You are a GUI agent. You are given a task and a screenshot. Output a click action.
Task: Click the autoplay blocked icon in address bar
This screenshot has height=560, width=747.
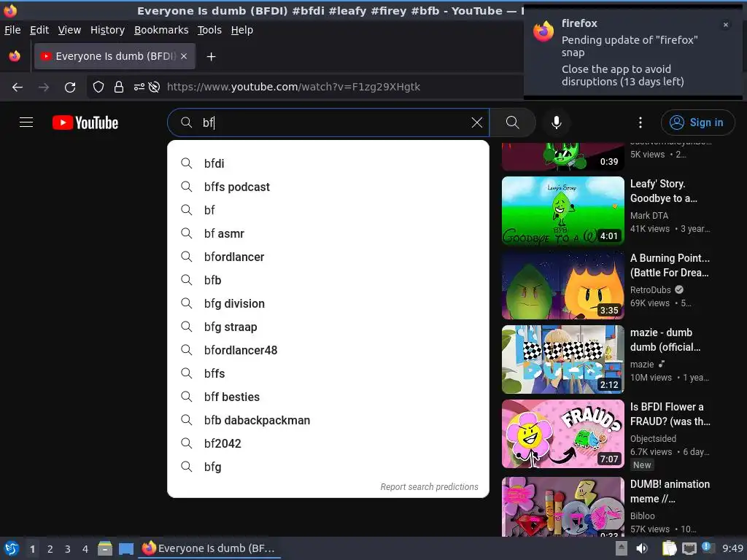pos(154,87)
